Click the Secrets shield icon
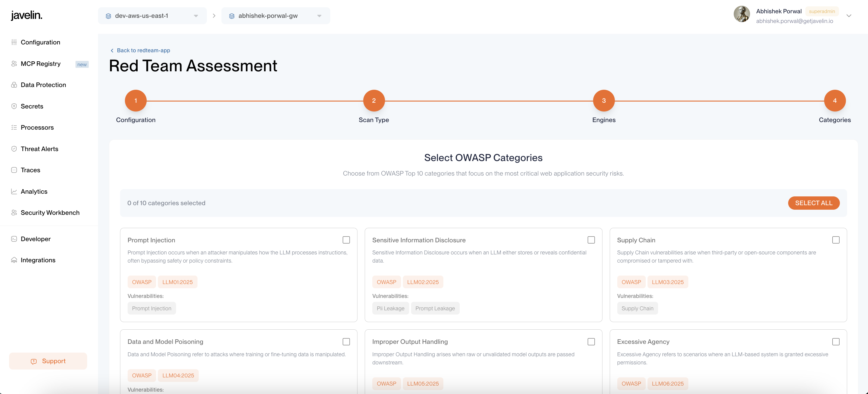 [x=14, y=106]
